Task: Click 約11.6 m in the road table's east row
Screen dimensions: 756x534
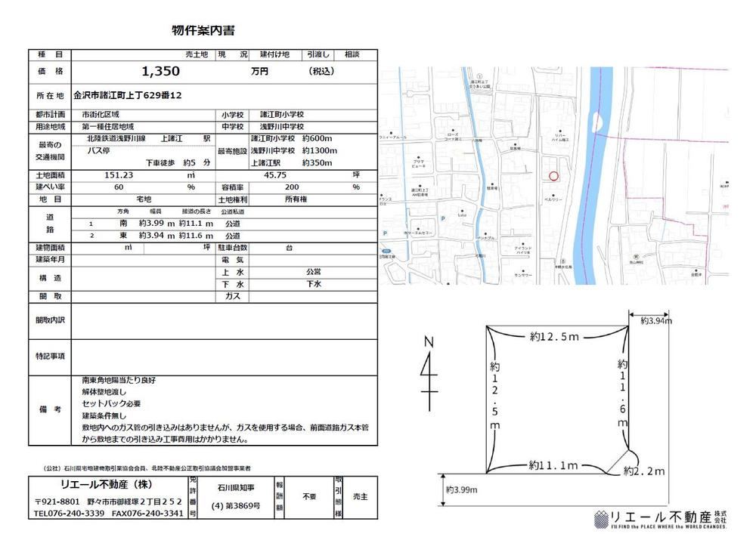Action: pos(196,236)
